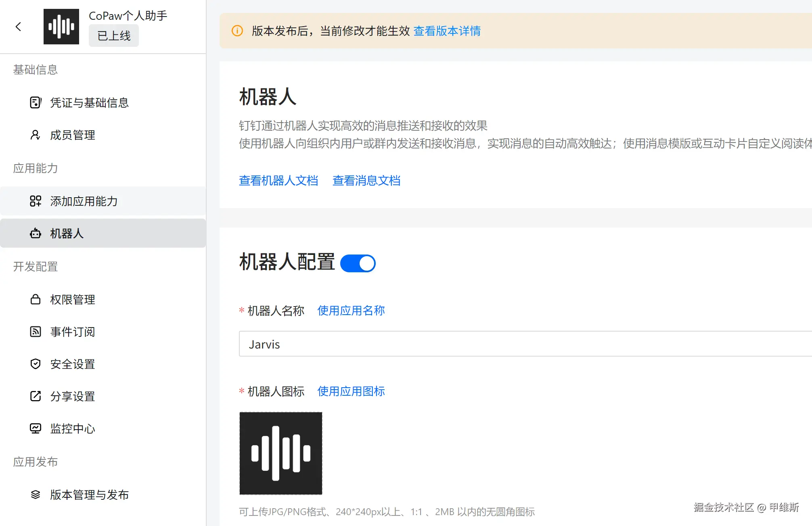Click the permission management lock icon
Viewport: 812px width, 526px height.
36,299
